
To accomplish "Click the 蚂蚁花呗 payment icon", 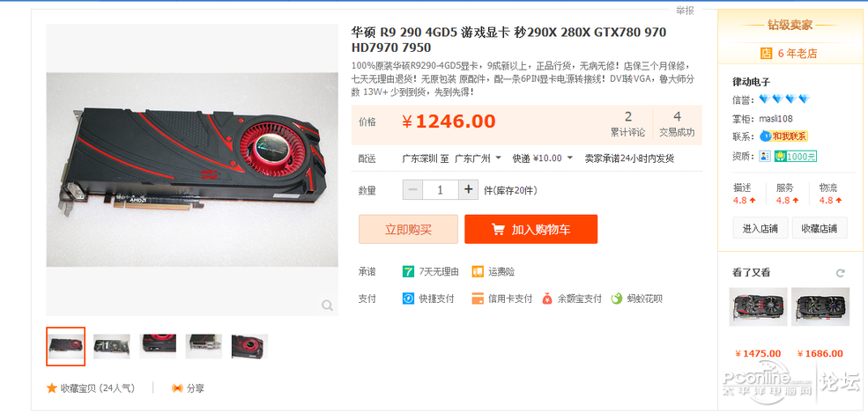I will coord(617,299).
